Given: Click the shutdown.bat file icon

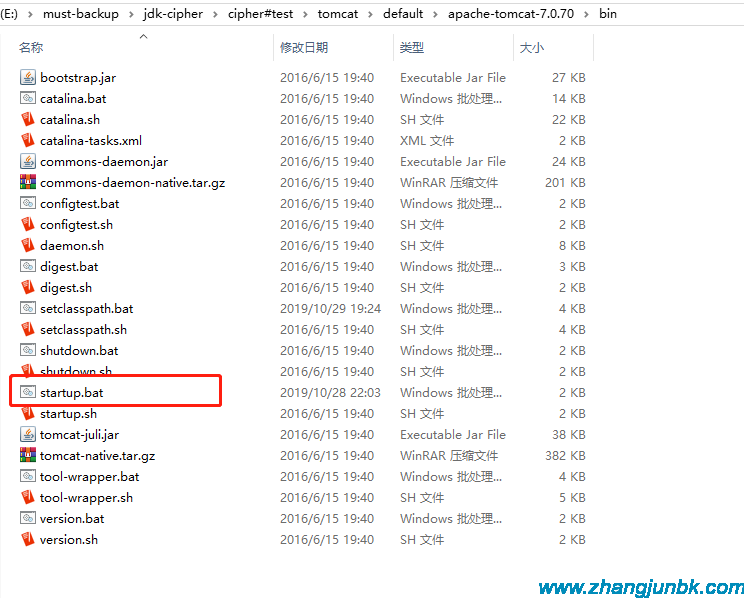Looking at the screenshot, I should click(x=28, y=350).
